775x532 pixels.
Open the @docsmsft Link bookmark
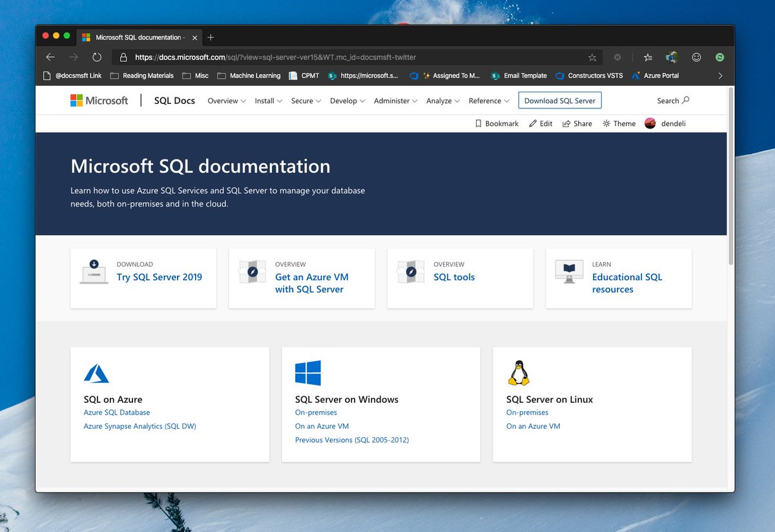click(72, 76)
